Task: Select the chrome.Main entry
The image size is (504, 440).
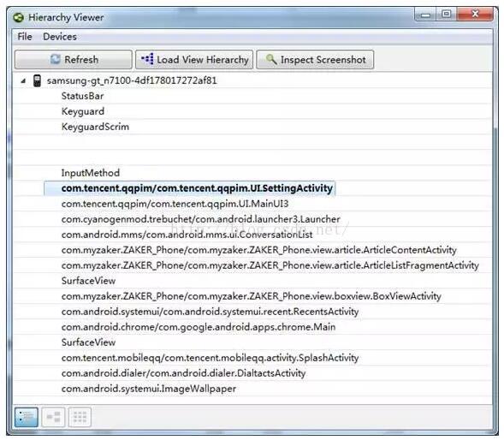Action: (x=199, y=327)
